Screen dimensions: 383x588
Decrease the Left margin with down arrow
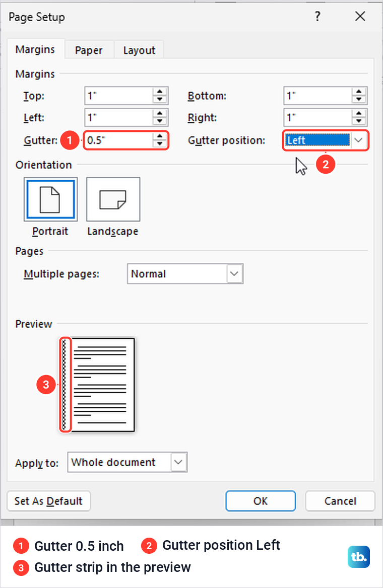pyautogui.click(x=160, y=121)
